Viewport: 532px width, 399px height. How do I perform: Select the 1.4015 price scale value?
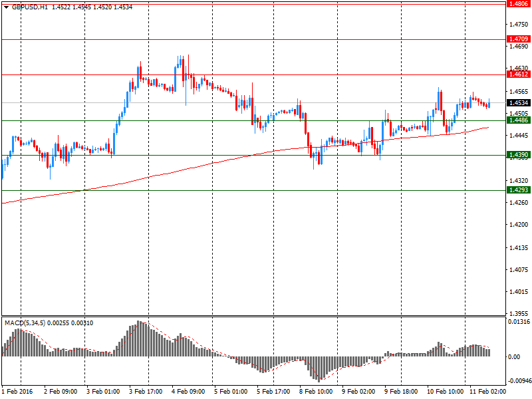(x=519, y=292)
